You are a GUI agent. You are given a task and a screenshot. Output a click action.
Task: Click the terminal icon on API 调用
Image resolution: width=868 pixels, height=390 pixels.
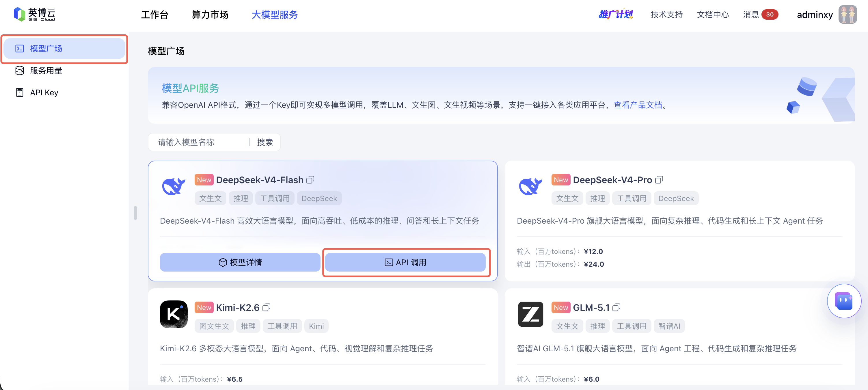point(388,262)
